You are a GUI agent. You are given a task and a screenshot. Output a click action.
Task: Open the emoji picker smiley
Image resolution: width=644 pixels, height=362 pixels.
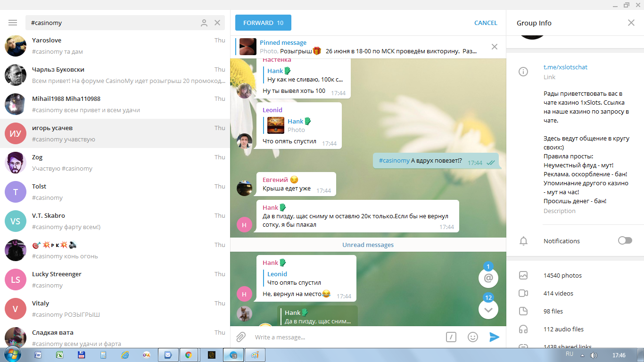pos(472,337)
